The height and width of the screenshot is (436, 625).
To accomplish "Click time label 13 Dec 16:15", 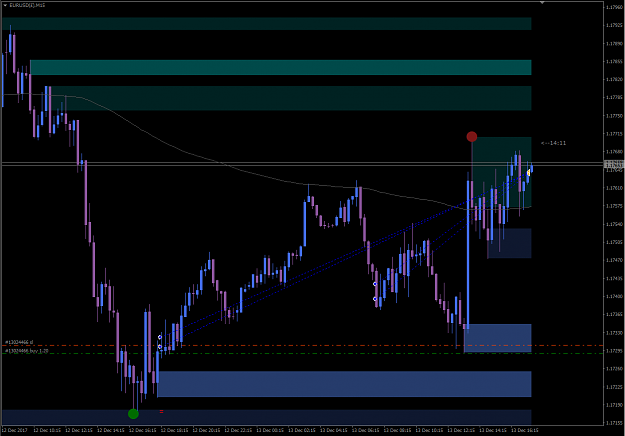I will 525,430.
